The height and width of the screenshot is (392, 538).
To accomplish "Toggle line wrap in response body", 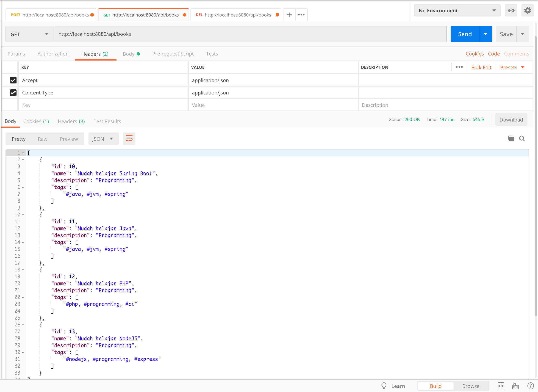I will point(129,139).
